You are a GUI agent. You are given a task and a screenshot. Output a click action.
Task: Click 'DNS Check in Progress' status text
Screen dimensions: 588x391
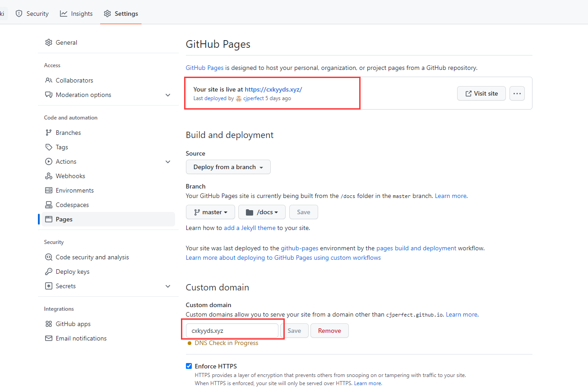point(227,343)
